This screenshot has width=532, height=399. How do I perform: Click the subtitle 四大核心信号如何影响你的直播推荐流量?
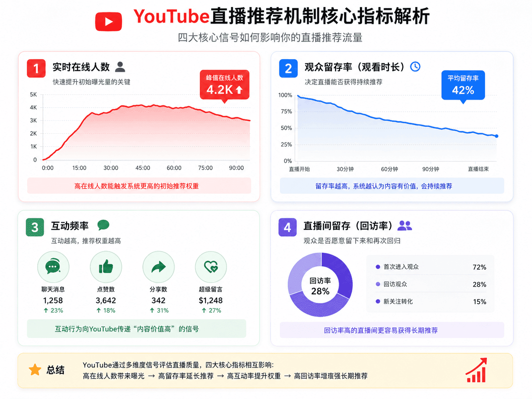(x=270, y=37)
